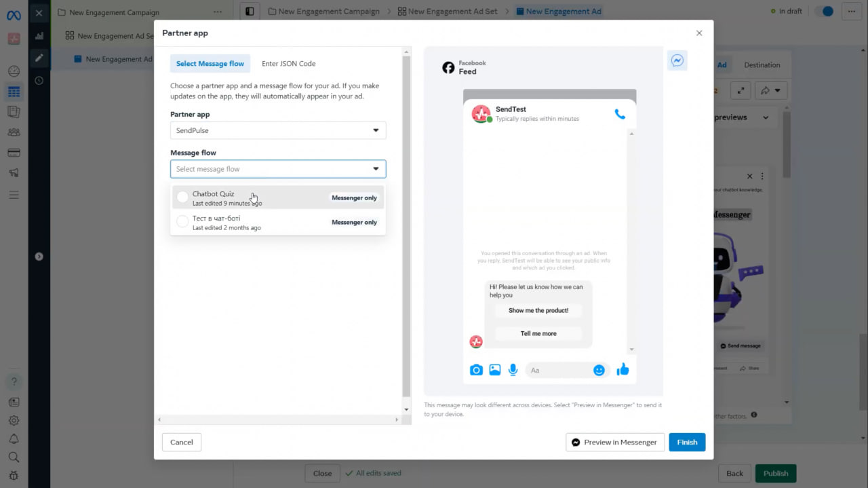868x488 pixels.
Task: Open the all tools hamburger menu
Action: point(14,195)
